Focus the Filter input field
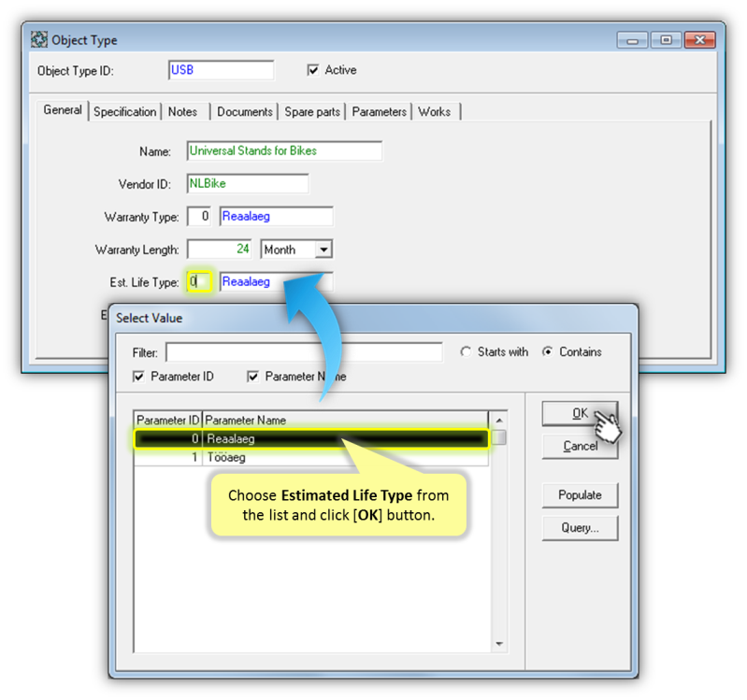 pyautogui.click(x=304, y=352)
